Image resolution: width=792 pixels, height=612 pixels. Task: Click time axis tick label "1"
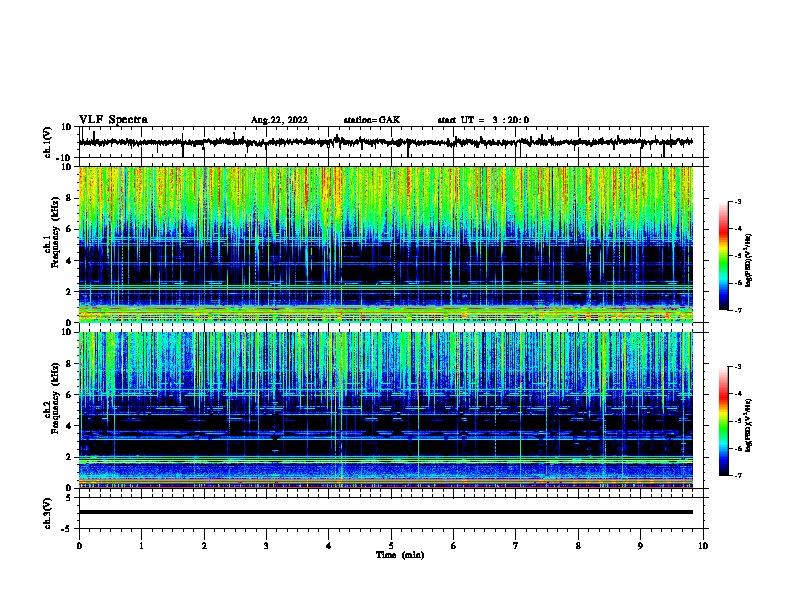141,546
